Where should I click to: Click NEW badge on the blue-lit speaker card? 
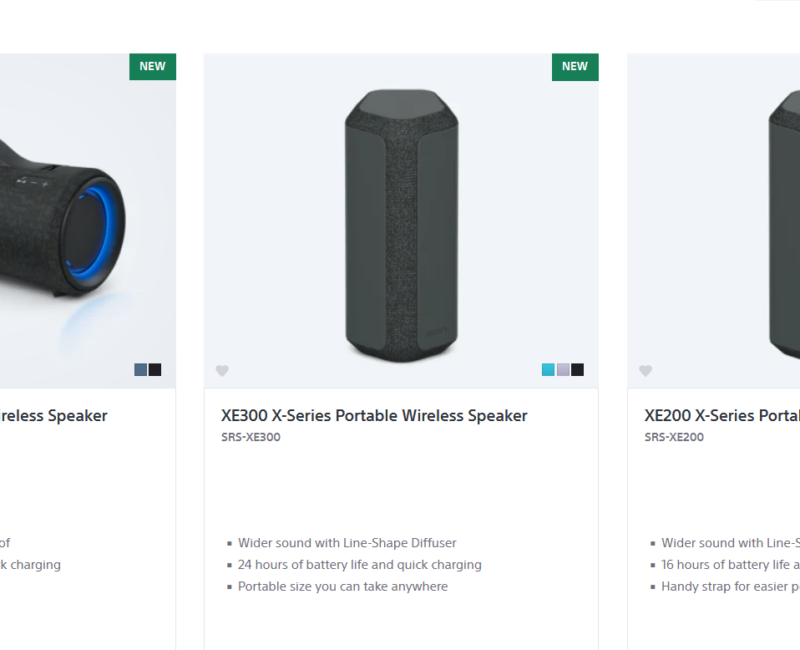[153, 67]
